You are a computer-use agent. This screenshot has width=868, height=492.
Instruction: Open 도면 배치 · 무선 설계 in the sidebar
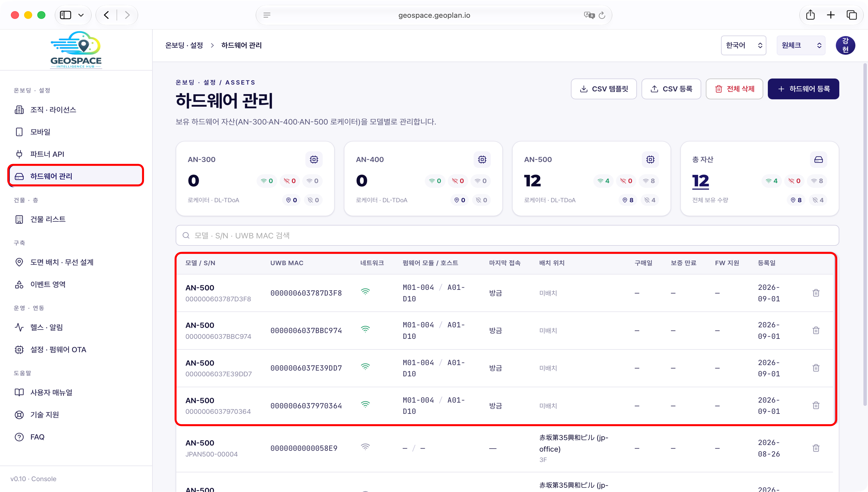point(76,262)
